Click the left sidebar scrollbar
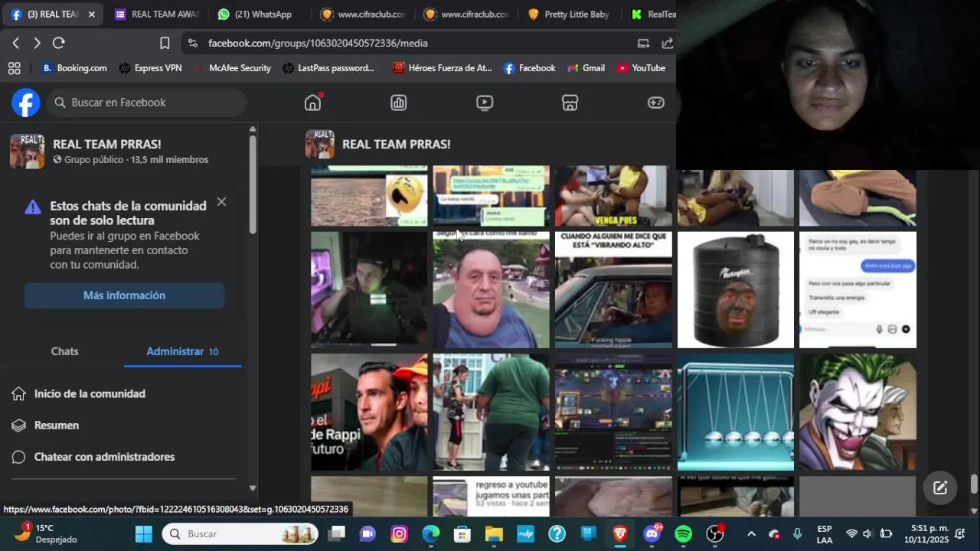The height and width of the screenshot is (551, 980). click(253, 184)
